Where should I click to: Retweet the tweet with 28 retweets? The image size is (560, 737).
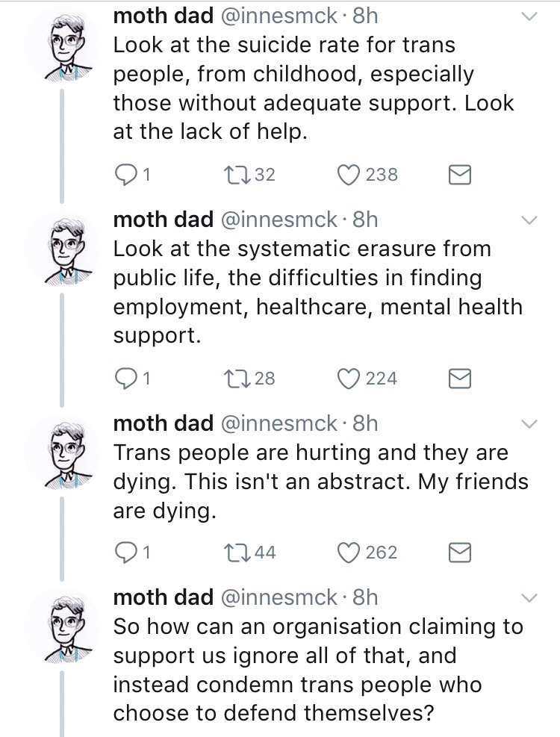[x=231, y=379]
